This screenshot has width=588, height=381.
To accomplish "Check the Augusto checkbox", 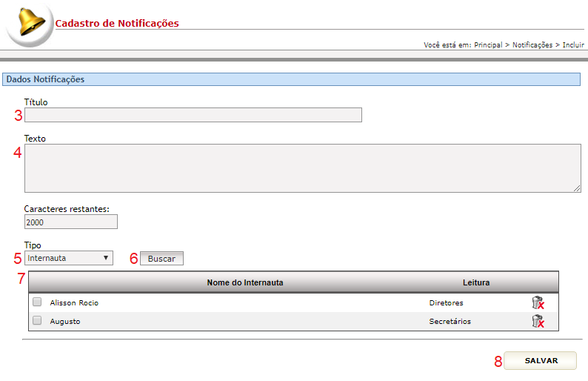I will point(37,320).
